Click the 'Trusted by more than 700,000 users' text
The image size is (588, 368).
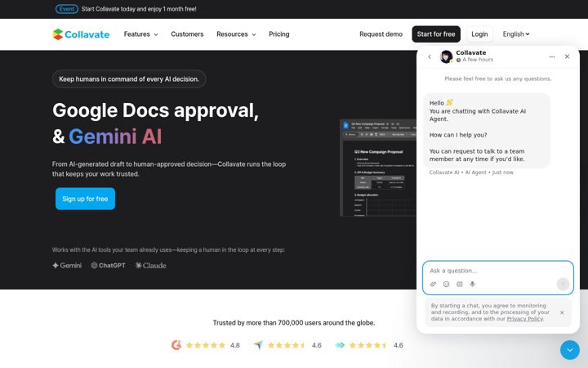tap(294, 322)
